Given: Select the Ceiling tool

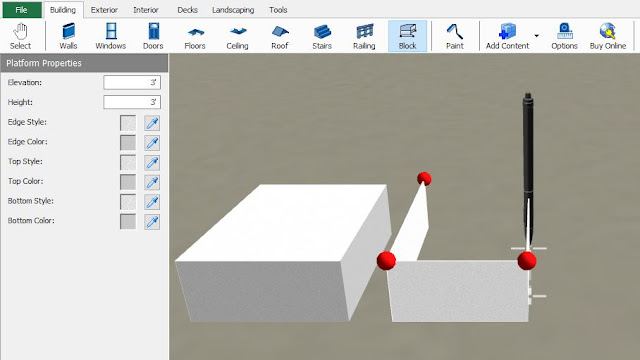Looking at the screenshot, I should [x=238, y=36].
